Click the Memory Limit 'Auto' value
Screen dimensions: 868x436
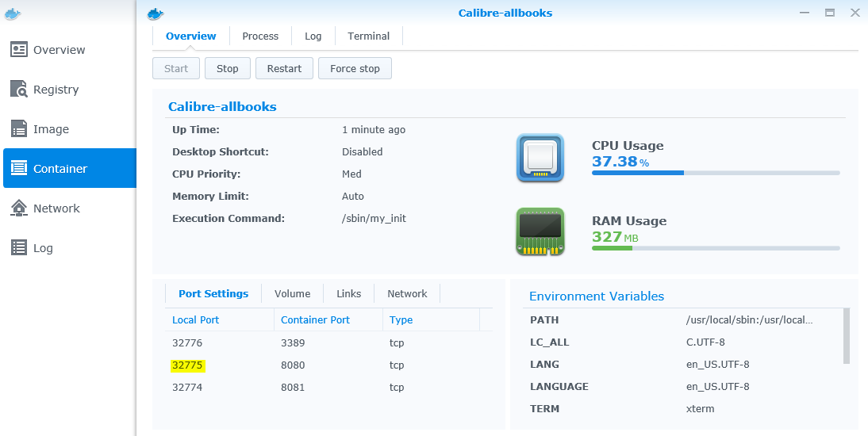[x=352, y=196]
